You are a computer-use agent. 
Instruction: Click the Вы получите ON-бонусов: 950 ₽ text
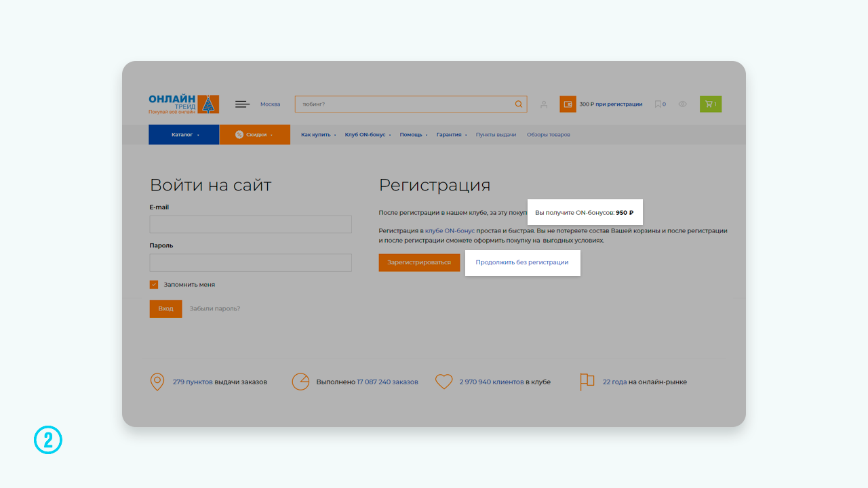[x=584, y=212]
